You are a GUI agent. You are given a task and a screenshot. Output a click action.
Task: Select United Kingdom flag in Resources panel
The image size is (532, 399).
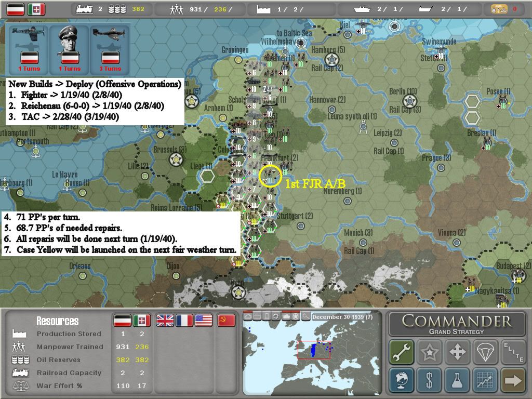pos(165,320)
